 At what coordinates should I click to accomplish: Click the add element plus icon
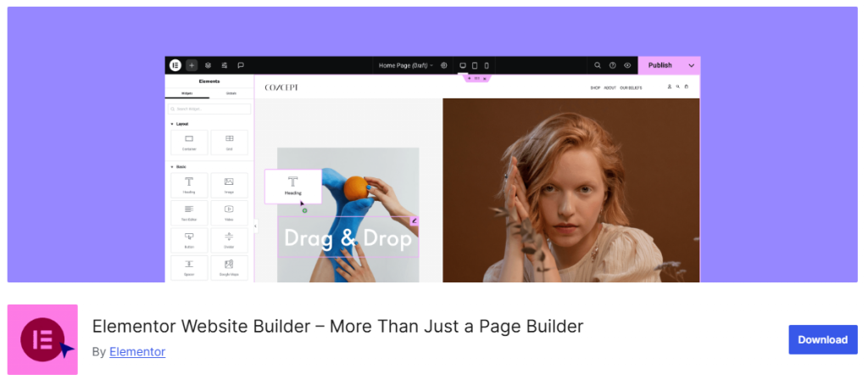click(x=192, y=65)
